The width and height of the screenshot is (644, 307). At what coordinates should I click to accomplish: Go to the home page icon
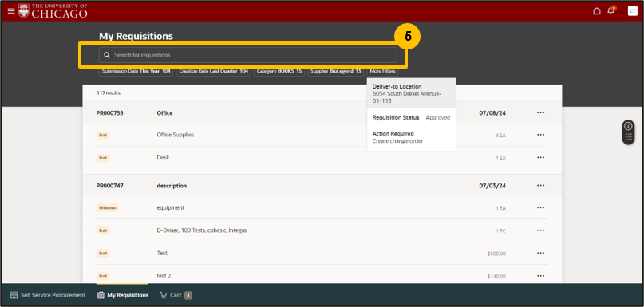(x=597, y=11)
